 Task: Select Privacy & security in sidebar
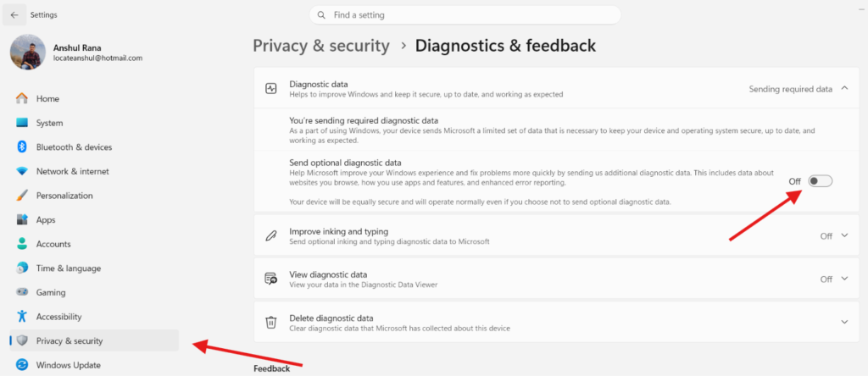94,340
